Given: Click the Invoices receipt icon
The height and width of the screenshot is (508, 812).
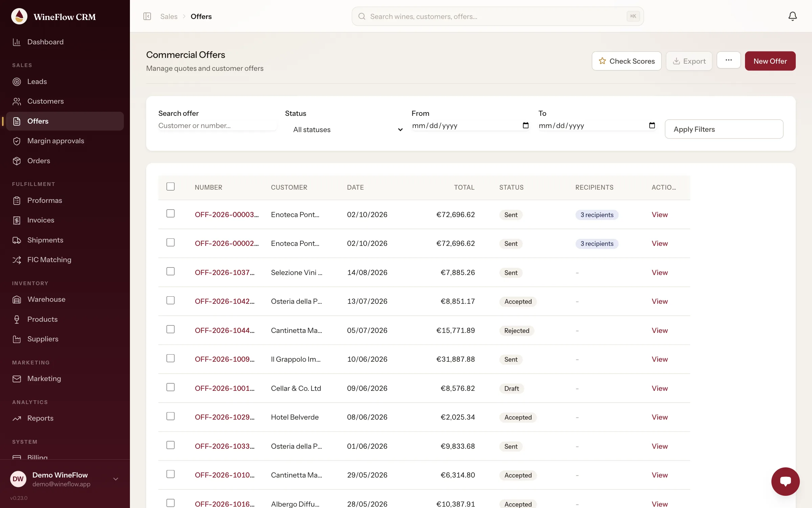Looking at the screenshot, I should (17, 220).
